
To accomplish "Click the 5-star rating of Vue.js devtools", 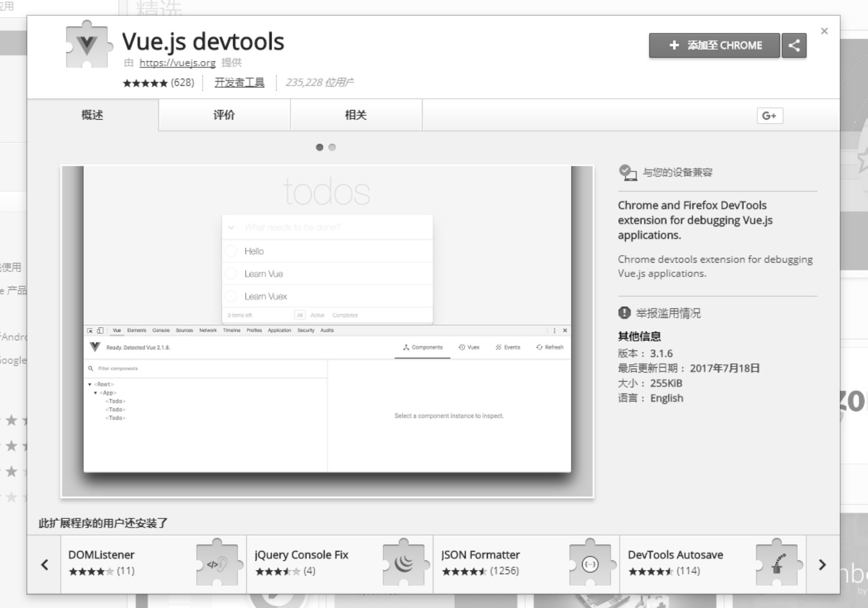I will [145, 83].
